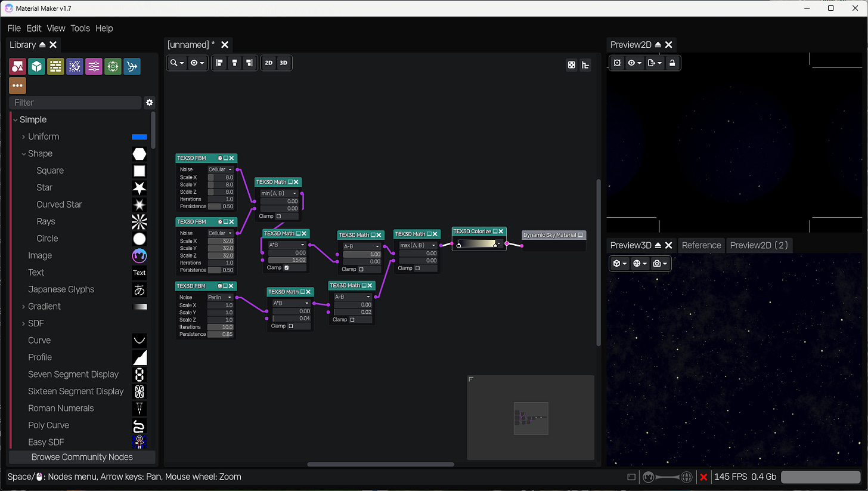Image resolution: width=868 pixels, height=491 pixels.
Task: Toggle Clamp on A-B node with value 1.00
Action: (361, 269)
